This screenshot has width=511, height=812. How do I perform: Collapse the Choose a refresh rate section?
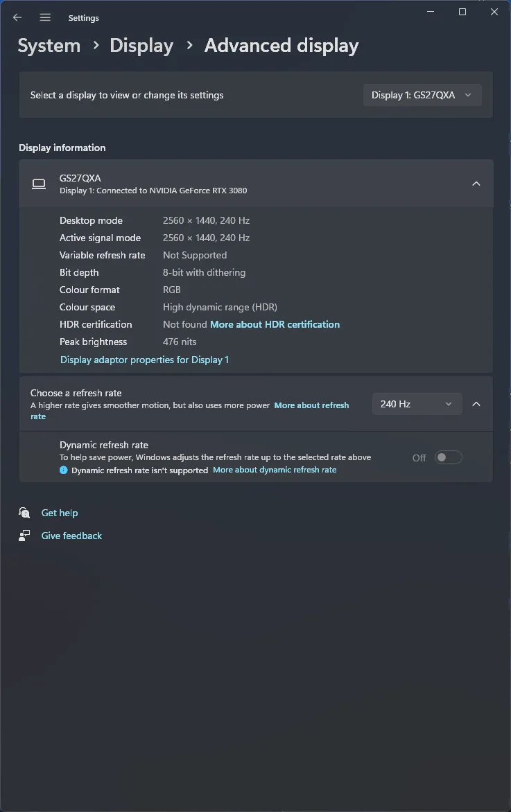pyautogui.click(x=476, y=404)
